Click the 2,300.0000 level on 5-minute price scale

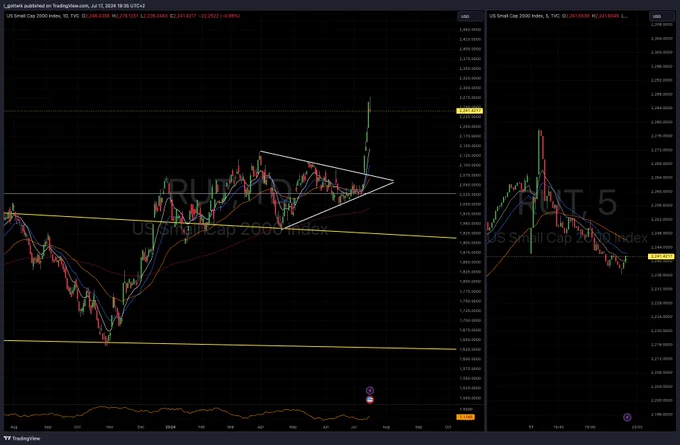click(x=662, y=52)
